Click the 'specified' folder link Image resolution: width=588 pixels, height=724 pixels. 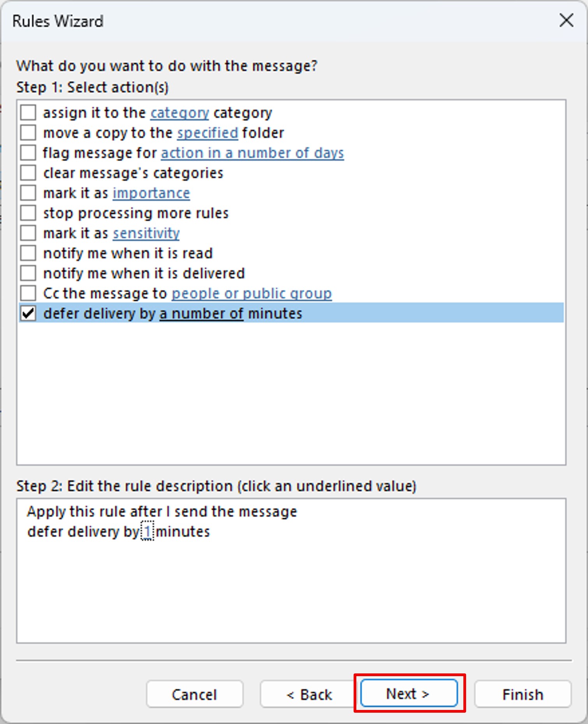pyautogui.click(x=207, y=133)
